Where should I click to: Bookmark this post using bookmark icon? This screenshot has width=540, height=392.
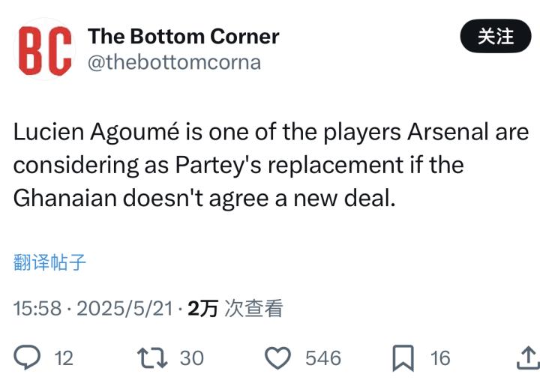point(403,358)
